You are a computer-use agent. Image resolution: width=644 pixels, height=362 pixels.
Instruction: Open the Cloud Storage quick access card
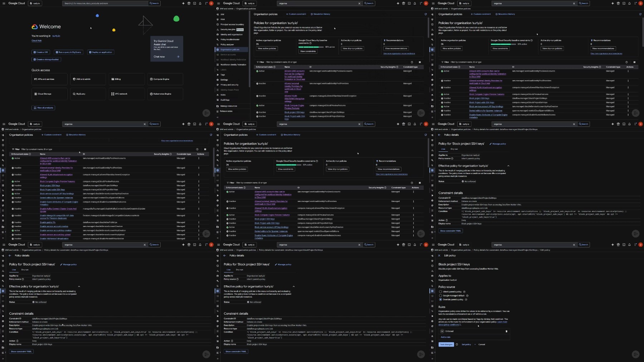point(49,94)
